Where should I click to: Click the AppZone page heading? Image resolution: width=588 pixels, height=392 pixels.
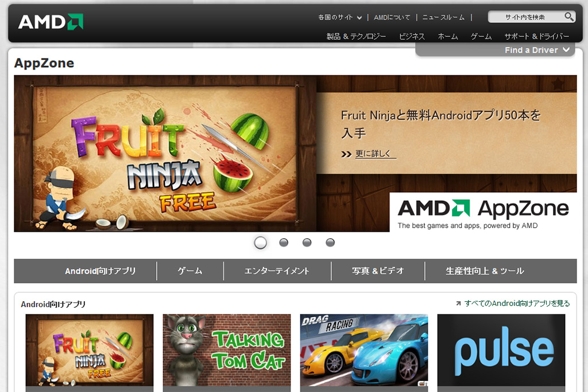pos(44,63)
